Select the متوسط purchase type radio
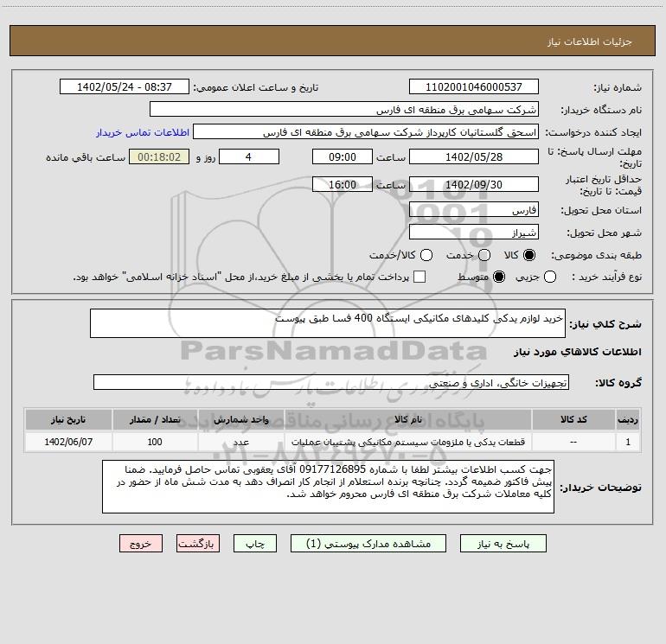 coord(499,277)
